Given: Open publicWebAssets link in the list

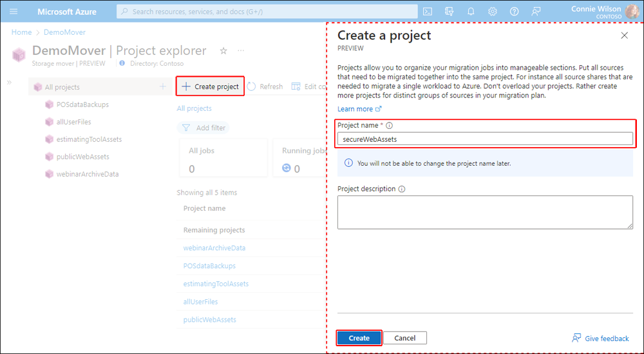Looking at the screenshot, I should tap(210, 319).
